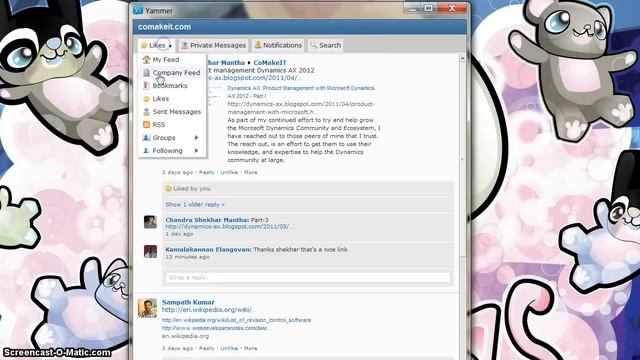Image resolution: width=640 pixels, height=360 pixels.
Task: Click Sampath Kumar's avatar thumbnail
Action: (147, 308)
